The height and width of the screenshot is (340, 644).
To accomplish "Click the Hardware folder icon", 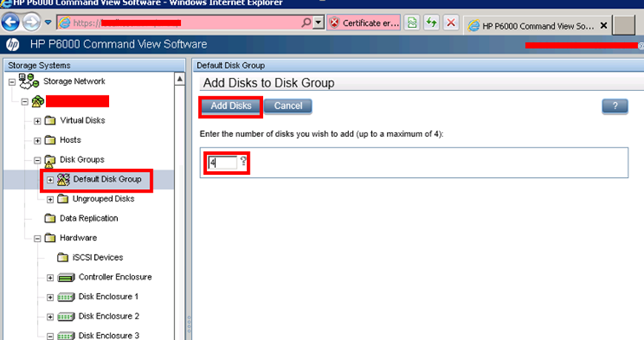I will tap(50, 238).
